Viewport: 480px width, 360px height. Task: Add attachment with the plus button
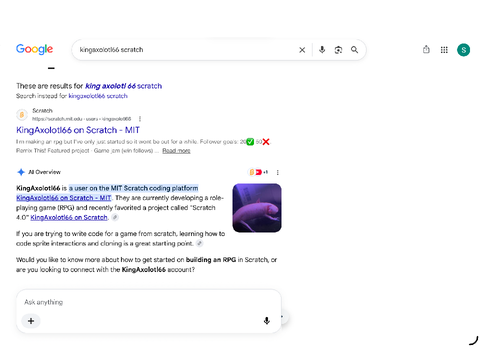31,321
